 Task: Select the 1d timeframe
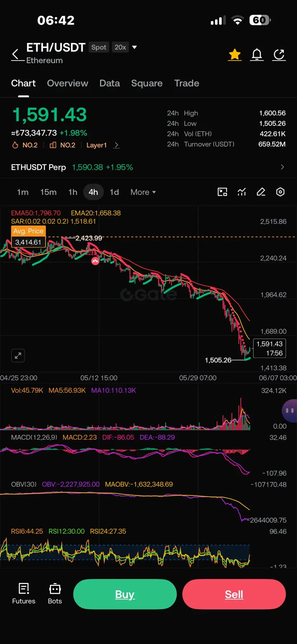[x=114, y=192]
